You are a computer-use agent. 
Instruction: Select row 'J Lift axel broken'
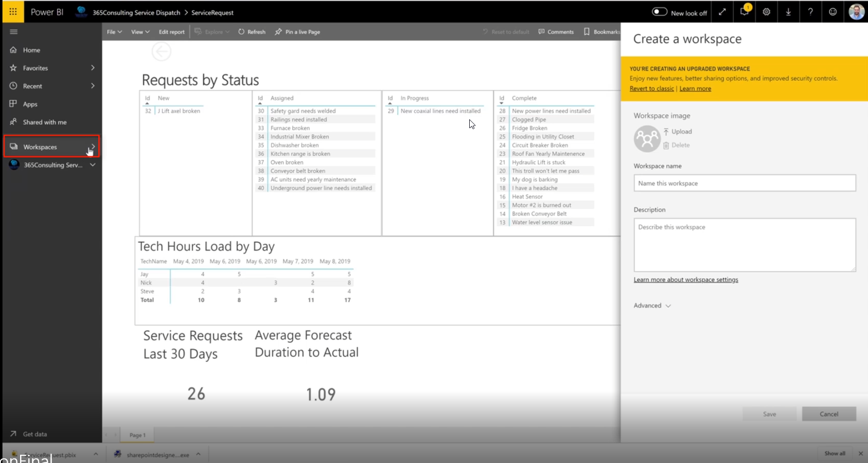179,111
